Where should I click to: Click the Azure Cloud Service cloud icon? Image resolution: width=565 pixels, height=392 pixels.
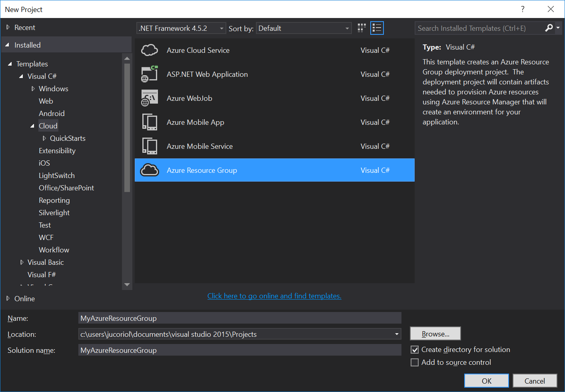pos(150,50)
